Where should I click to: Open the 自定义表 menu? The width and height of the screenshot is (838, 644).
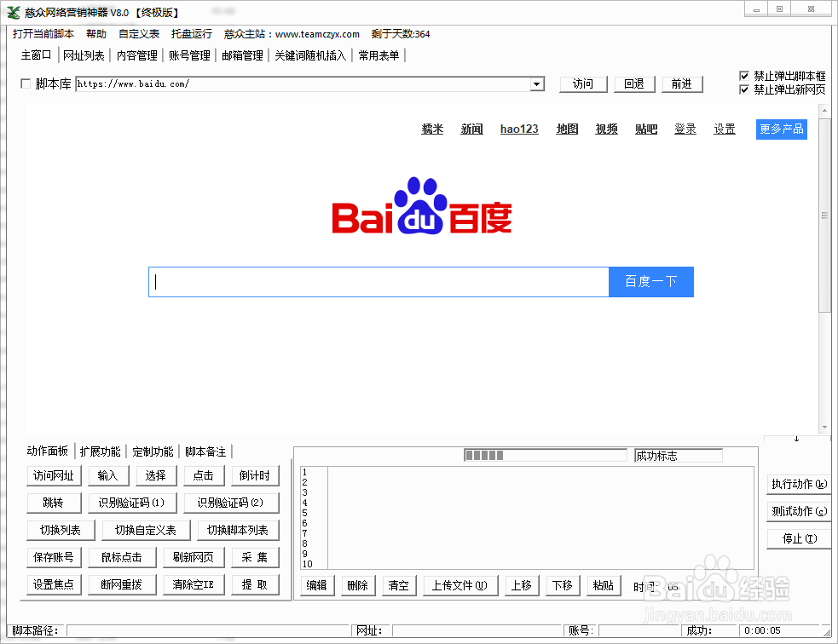(x=139, y=33)
